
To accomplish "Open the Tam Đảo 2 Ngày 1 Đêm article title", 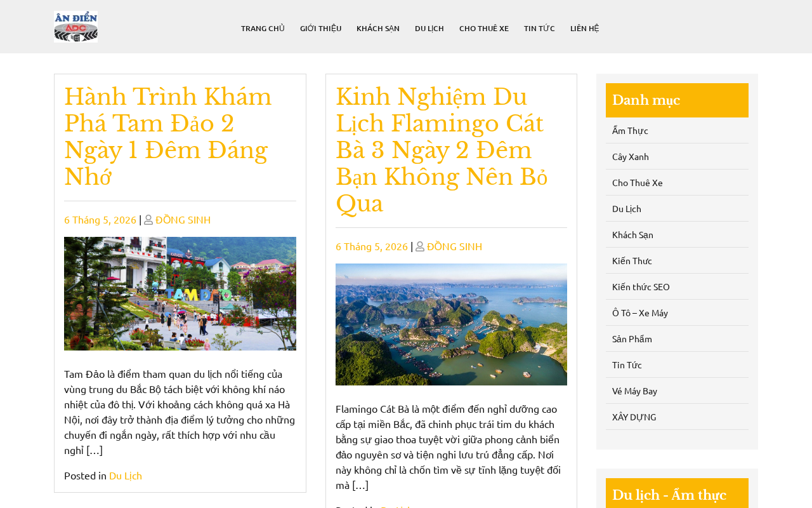I will pos(168,137).
